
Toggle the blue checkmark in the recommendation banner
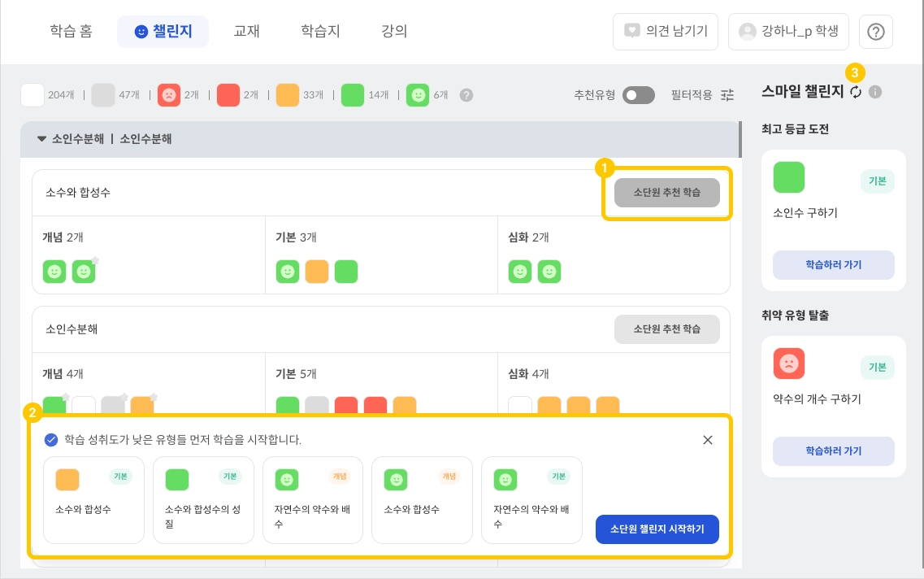(51, 440)
